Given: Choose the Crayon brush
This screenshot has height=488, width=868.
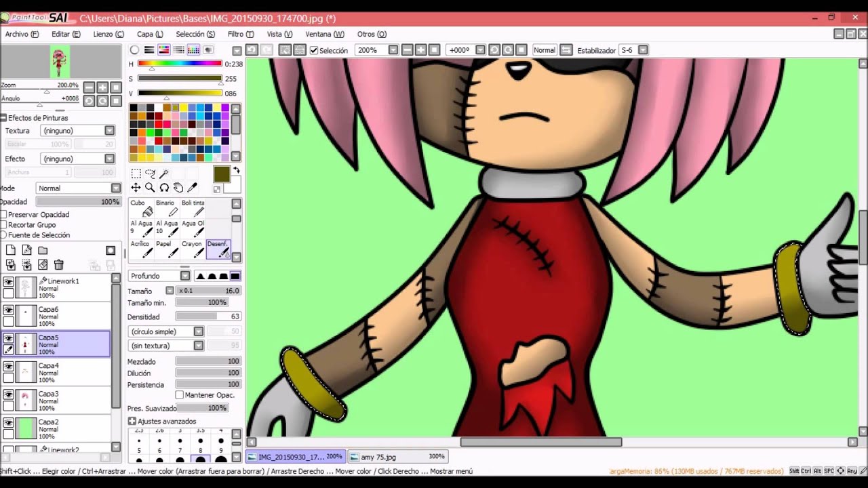Looking at the screenshot, I should coord(193,249).
